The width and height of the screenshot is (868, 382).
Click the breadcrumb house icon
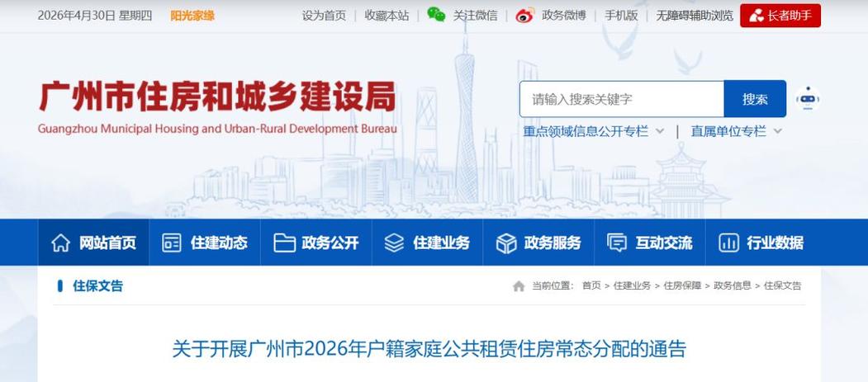[519, 285]
